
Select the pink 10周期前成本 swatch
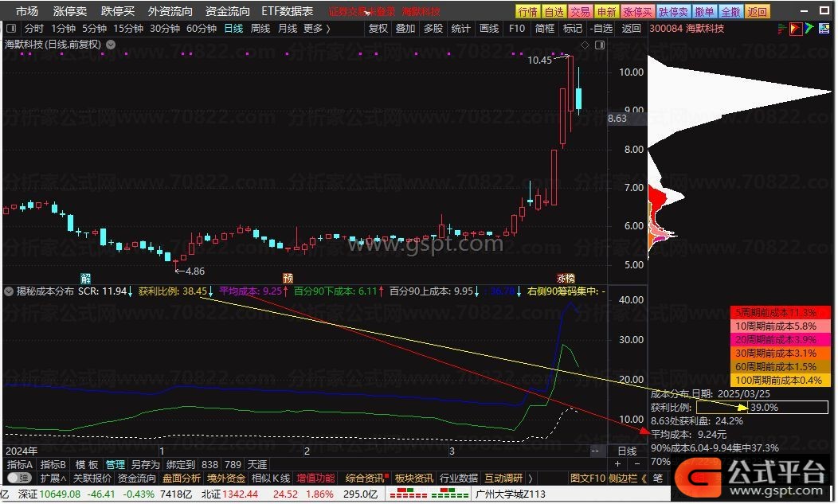(781, 326)
